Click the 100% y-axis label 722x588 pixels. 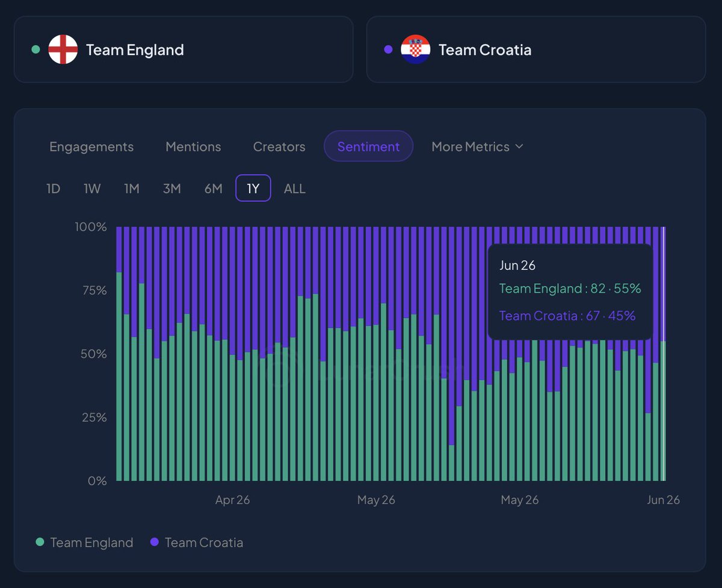click(x=91, y=227)
